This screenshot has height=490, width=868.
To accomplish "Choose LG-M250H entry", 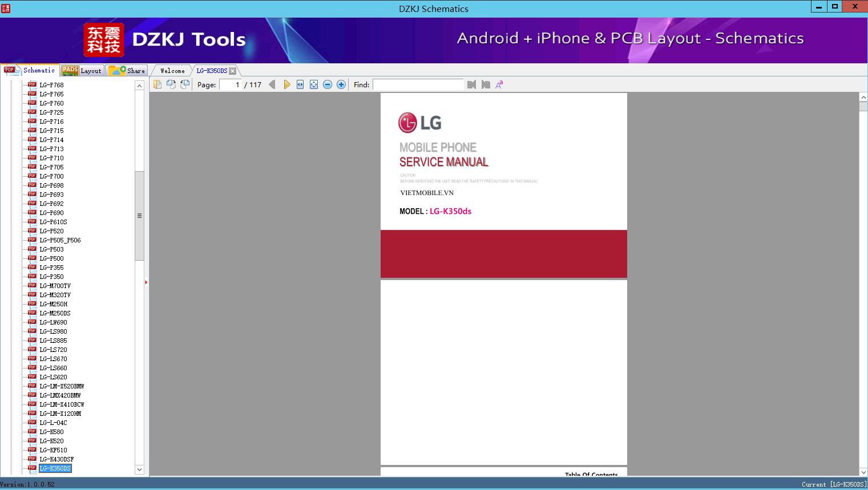I will click(53, 304).
